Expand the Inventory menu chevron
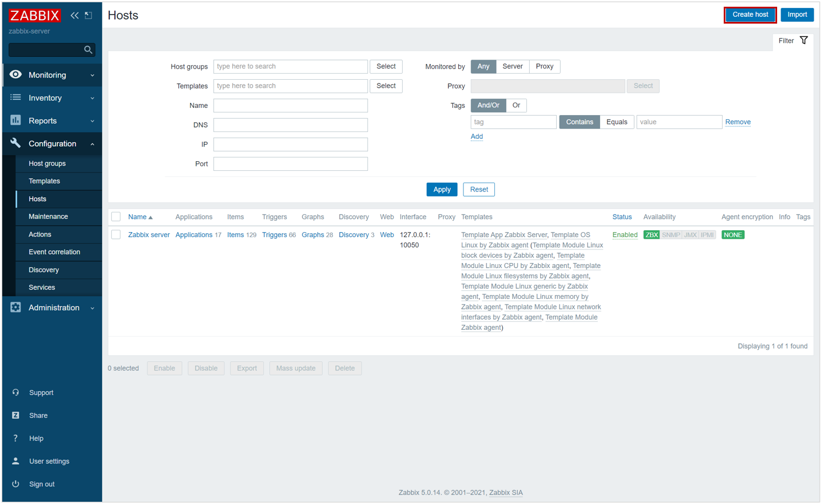The height and width of the screenshot is (504, 821). (x=92, y=98)
